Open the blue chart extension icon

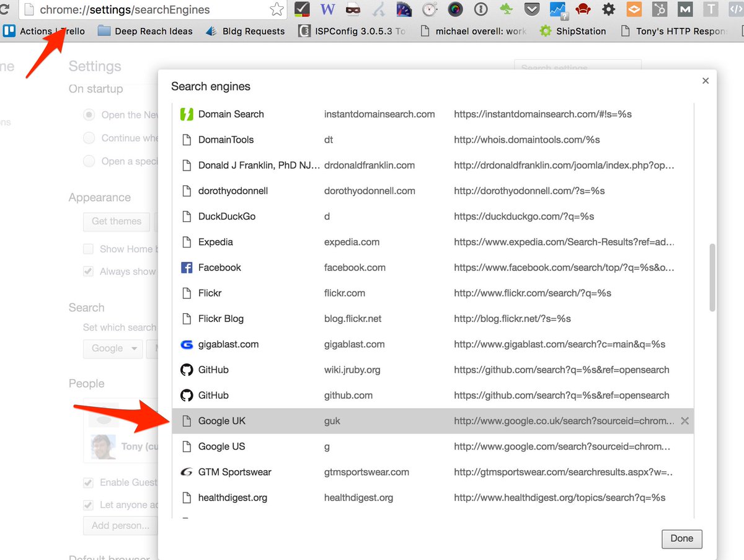point(558,9)
